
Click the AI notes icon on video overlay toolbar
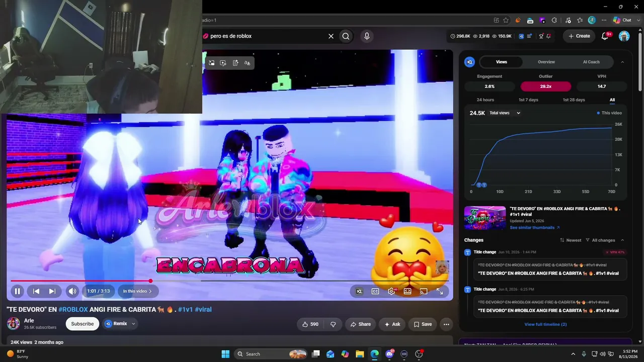pyautogui.click(x=235, y=63)
